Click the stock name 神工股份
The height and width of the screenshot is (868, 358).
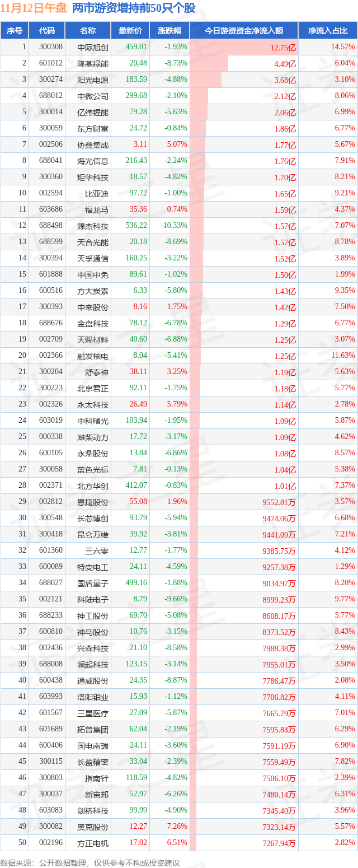[93, 616]
